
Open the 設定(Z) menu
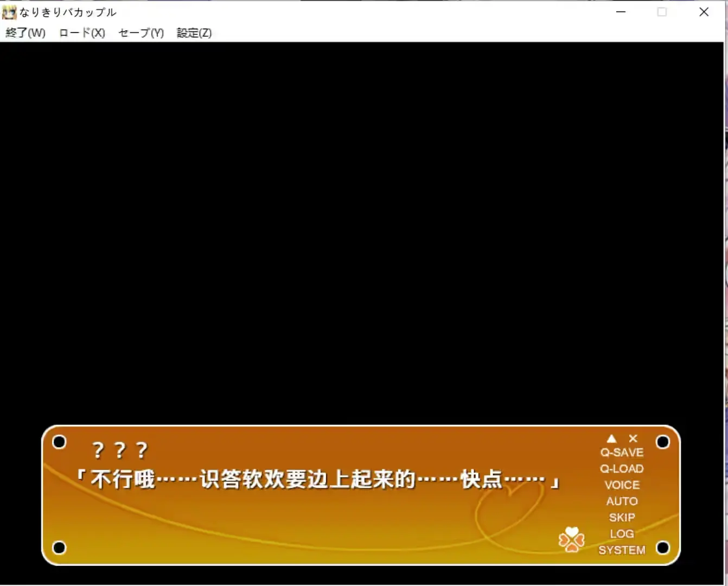pyautogui.click(x=194, y=33)
